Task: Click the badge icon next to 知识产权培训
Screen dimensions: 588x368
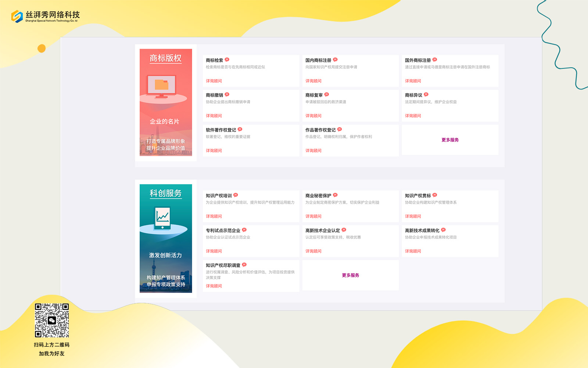Action: [236, 195]
